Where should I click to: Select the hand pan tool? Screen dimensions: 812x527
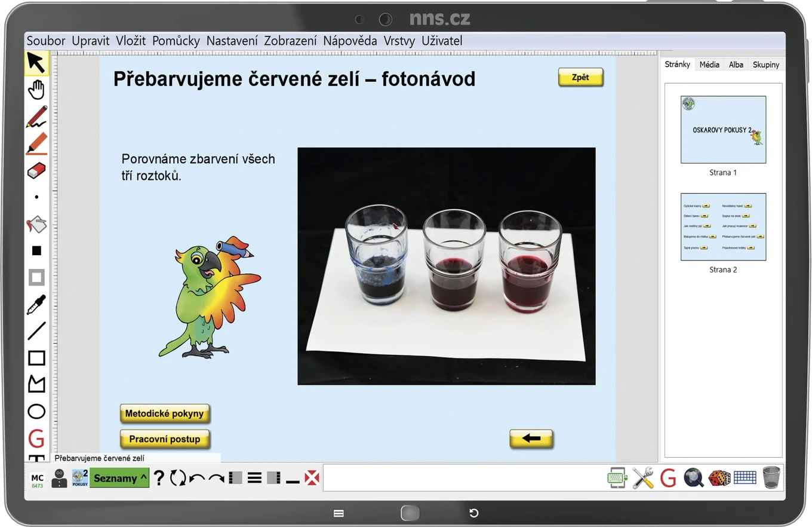click(36, 90)
